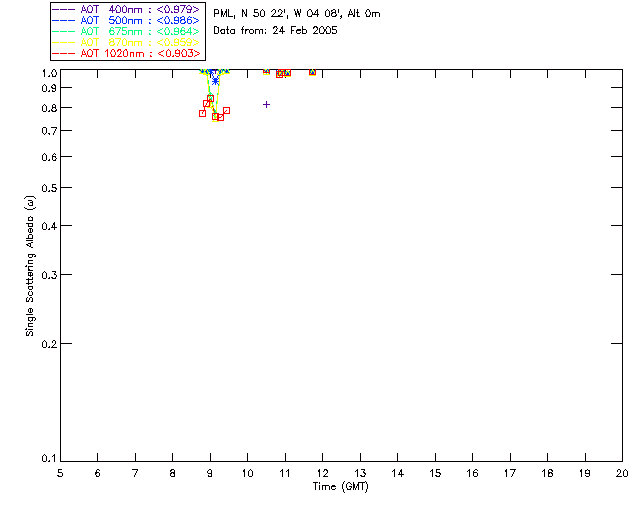Image resolution: width=640 pixels, height=512 pixels.
Task: Click y-axis tick label 0.3
Action: (x=49, y=275)
